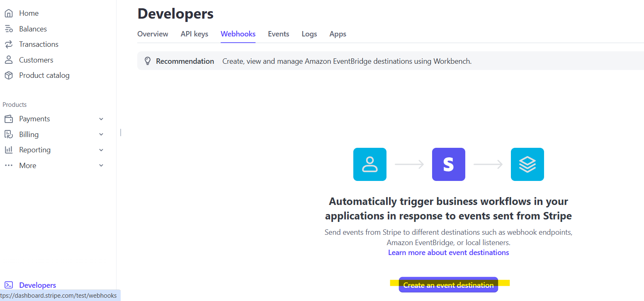644x301 pixels.
Task: Click the Product catalog box icon
Action: (x=8, y=75)
